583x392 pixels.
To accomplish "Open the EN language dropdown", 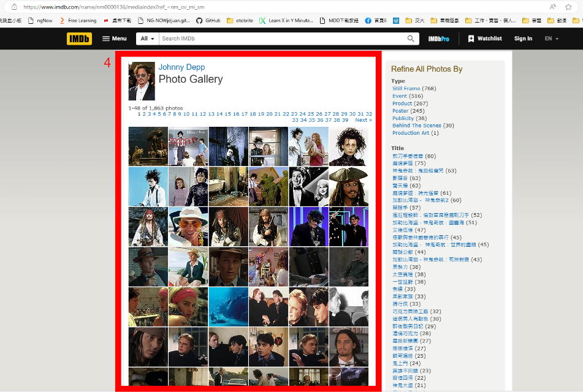I will (551, 39).
